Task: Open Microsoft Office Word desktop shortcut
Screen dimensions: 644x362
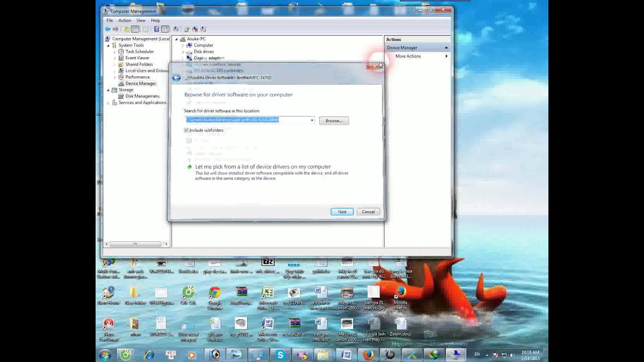Action: pyautogui.click(x=268, y=329)
